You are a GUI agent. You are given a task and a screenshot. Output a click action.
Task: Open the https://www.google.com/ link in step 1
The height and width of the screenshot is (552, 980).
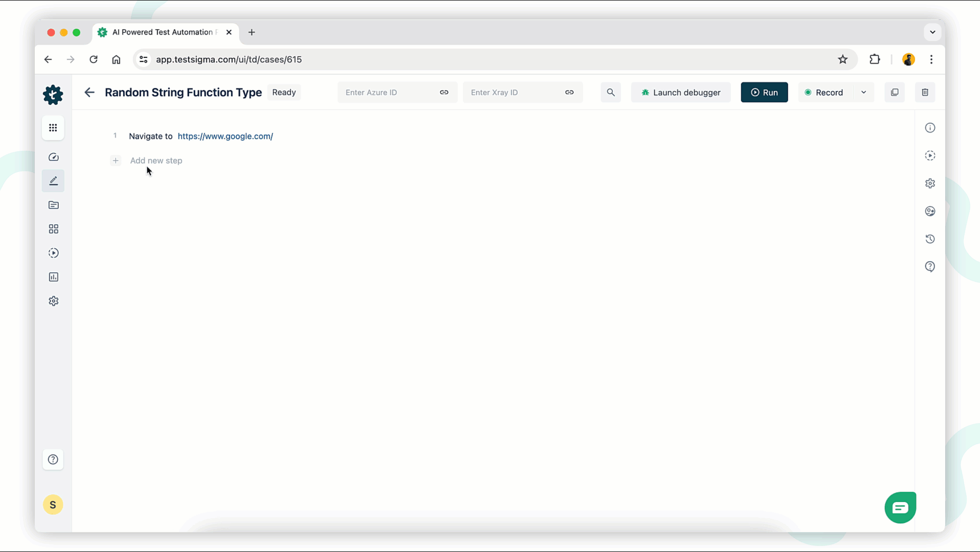[x=226, y=136]
